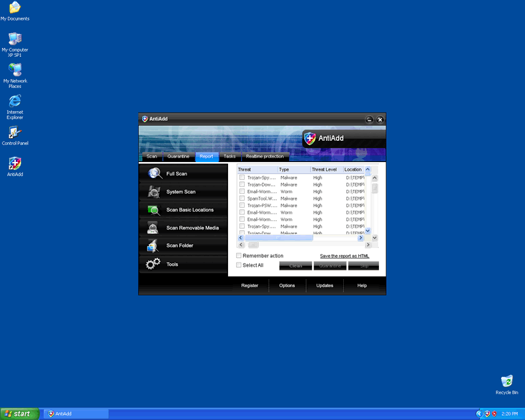525x420 pixels.
Task: Open the Realtime protection tab
Action: (x=264, y=157)
